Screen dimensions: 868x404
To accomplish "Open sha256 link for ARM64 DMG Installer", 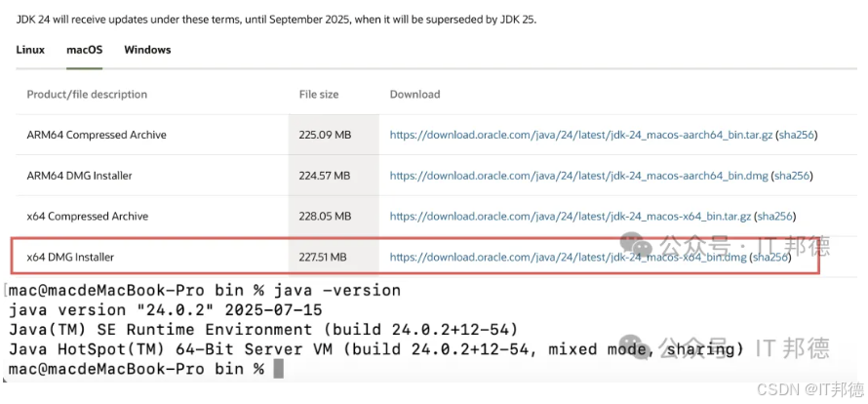I will click(x=791, y=176).
